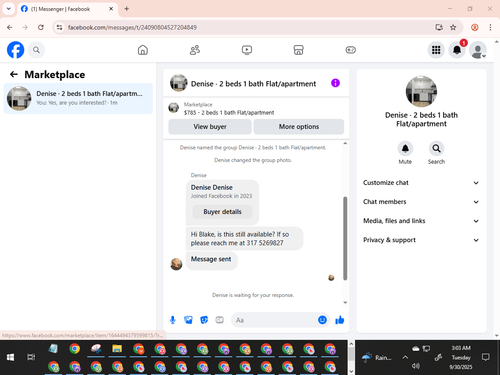
Task: Open the Gaming controller icon
Action: 350,50
